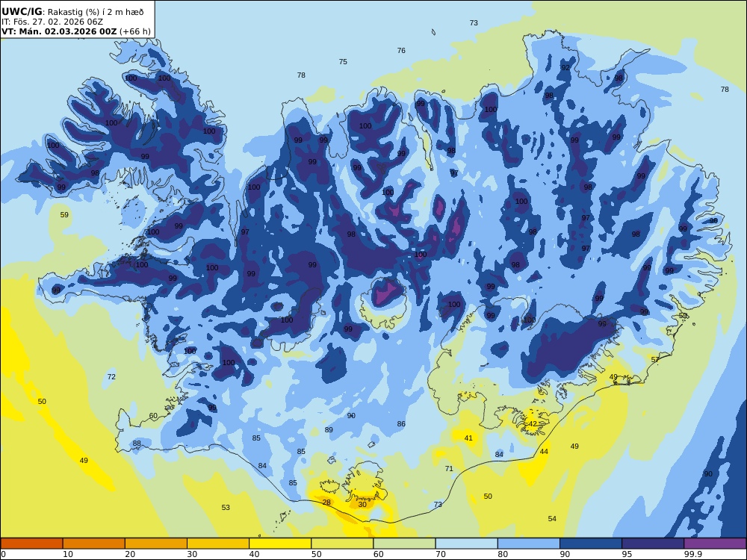Click the map value '76' in the northern sea
The image size is (747, 560).
point(401,51)
